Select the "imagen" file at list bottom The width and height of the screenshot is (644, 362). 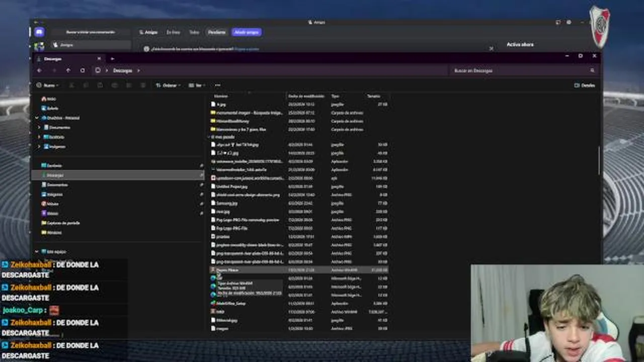coord(299,328)
